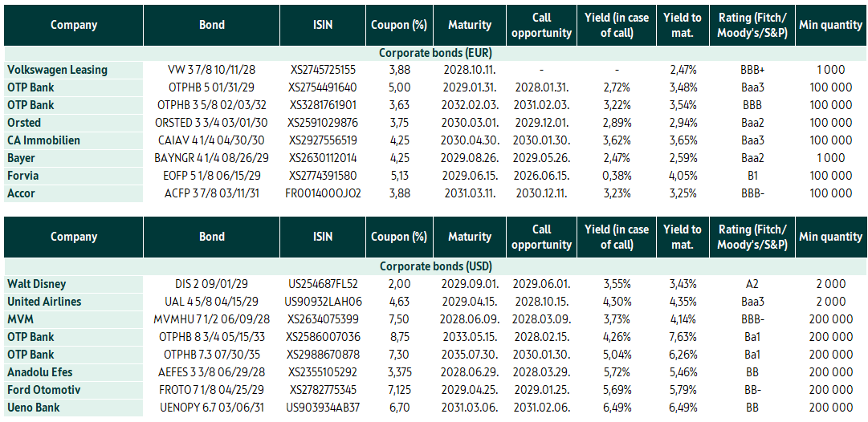This screenshot has width=868, height=422.
Task: Click the 'United Airlines' company cell
Action: [x=73, y=302]
